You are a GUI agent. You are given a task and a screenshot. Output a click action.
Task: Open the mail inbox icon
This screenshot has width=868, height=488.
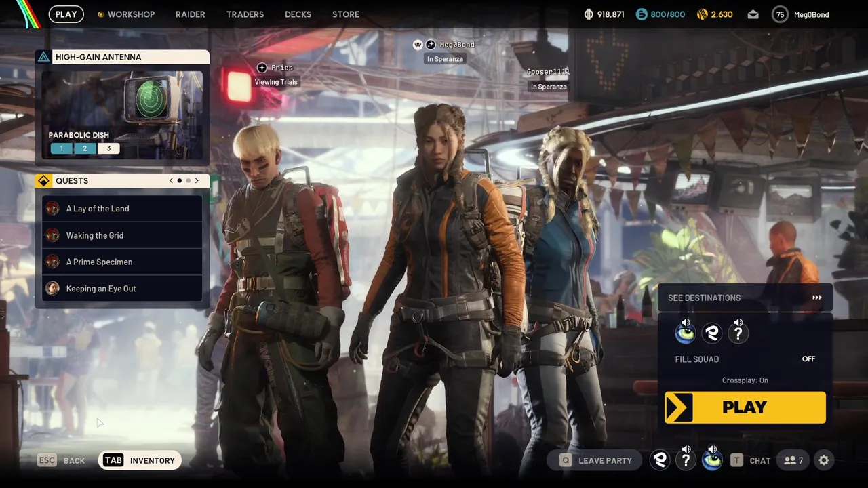(753, 14)
